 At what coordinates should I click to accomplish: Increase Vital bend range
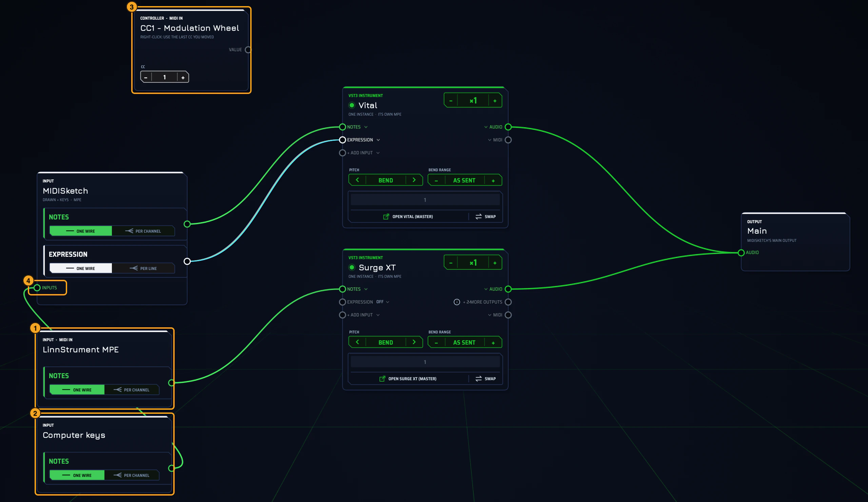(493, 180)
